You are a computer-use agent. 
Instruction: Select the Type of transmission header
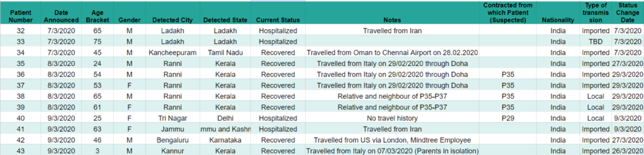[x=596, y=13]
